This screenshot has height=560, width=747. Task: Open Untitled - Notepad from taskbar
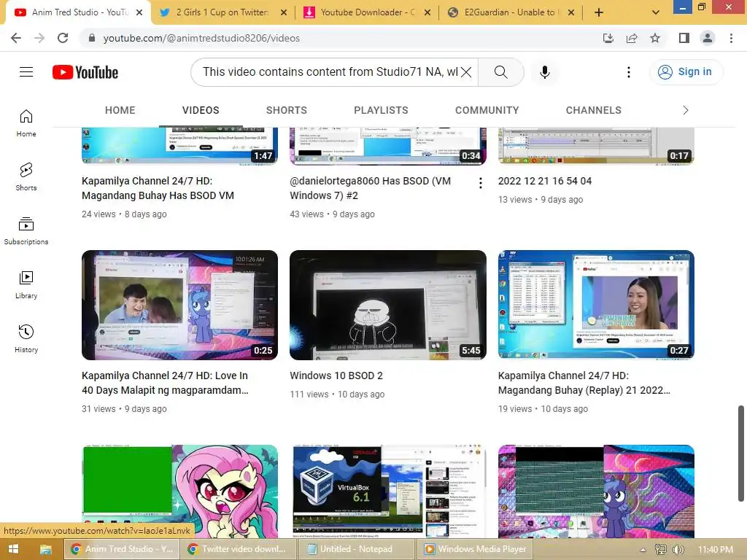[356, 549]
